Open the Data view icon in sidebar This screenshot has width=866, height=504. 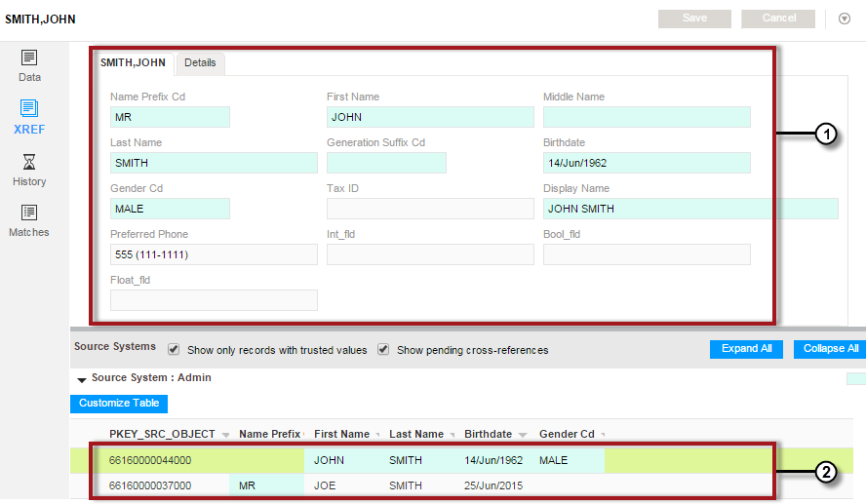coord(29,58)
